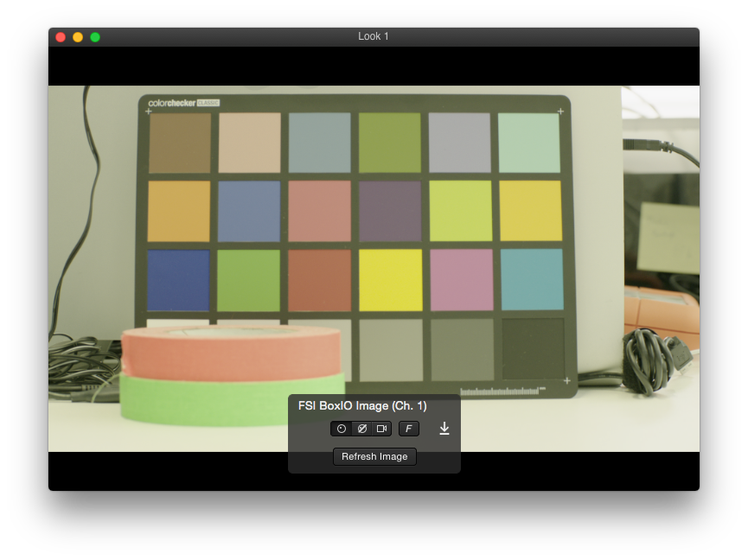Select the circle-dot view mode icon
The image size is (748, 560).
(x=342, y=429)
